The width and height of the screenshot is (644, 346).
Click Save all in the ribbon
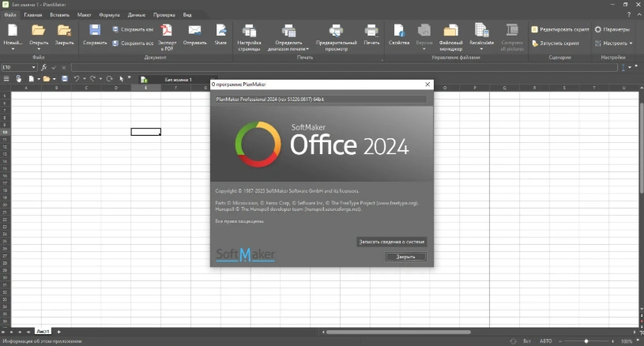[x=133, y=43]
